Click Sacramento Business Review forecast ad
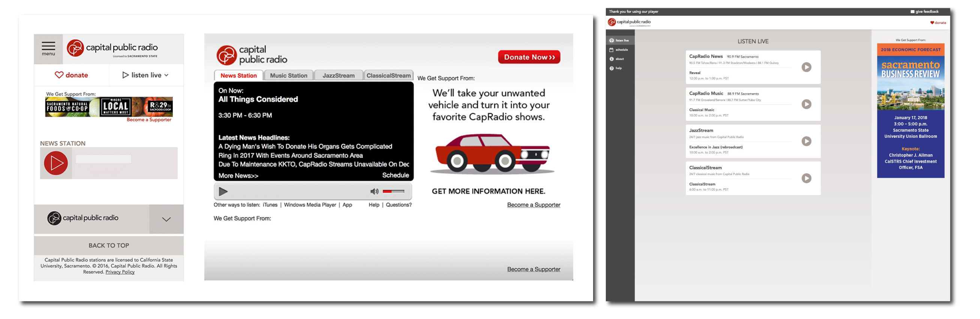980x319 pixels. [911, 111]
